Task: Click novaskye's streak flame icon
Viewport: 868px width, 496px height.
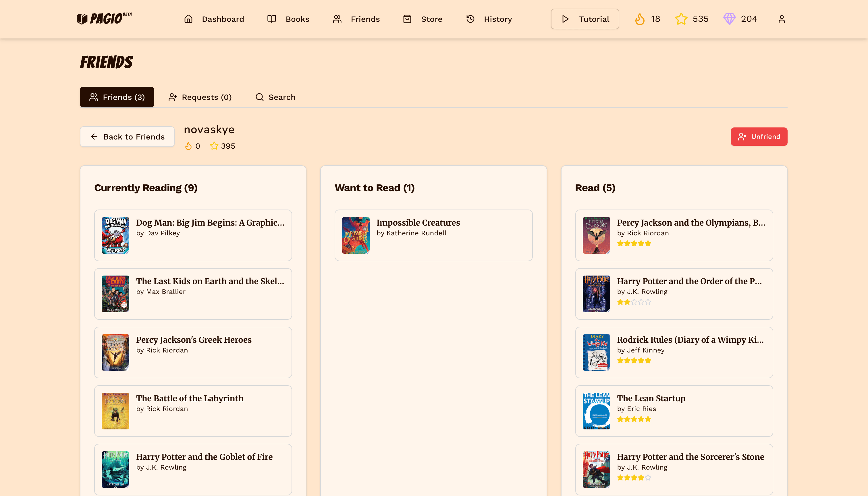Action: pos(188,146)
